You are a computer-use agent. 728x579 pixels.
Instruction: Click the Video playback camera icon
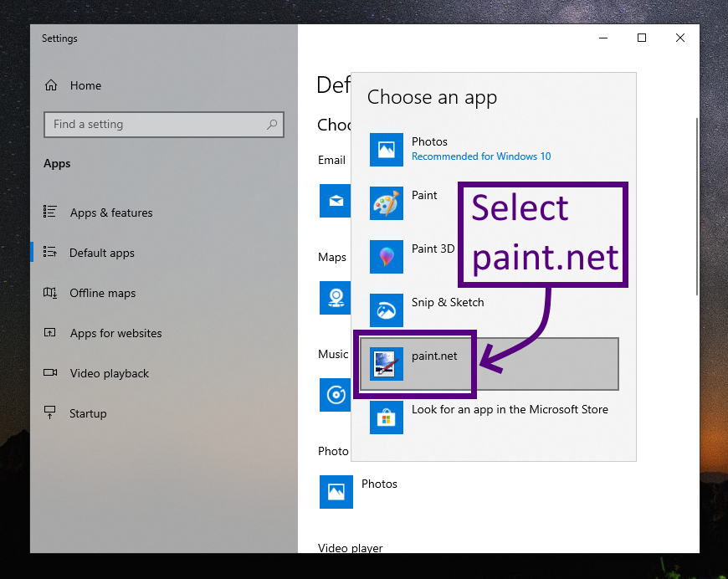click(50, 372)
